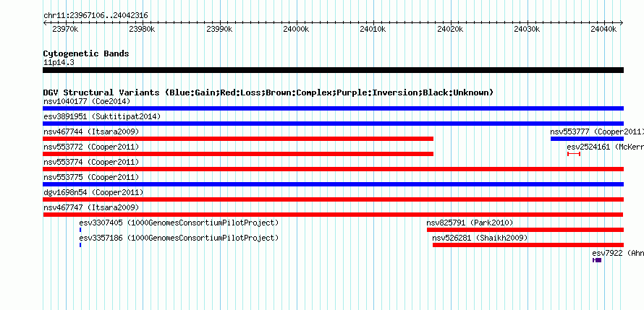The width and height of the screenshot is (644, 310).
Task: Click the 23980k ruler tick label
Action: click(142, 29)
